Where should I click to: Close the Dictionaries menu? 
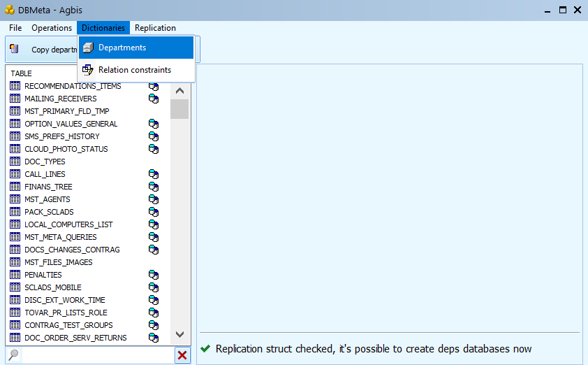click(x=103, y=28)
